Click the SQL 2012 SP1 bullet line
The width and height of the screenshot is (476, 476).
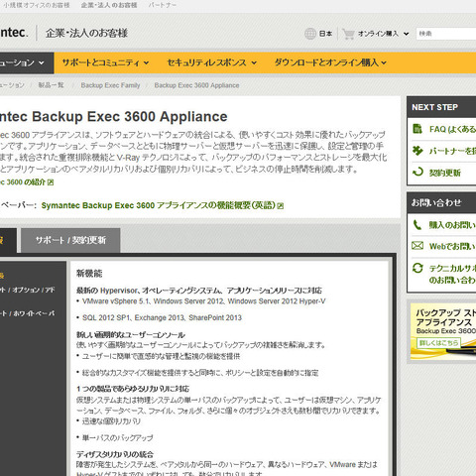[162, 317]
